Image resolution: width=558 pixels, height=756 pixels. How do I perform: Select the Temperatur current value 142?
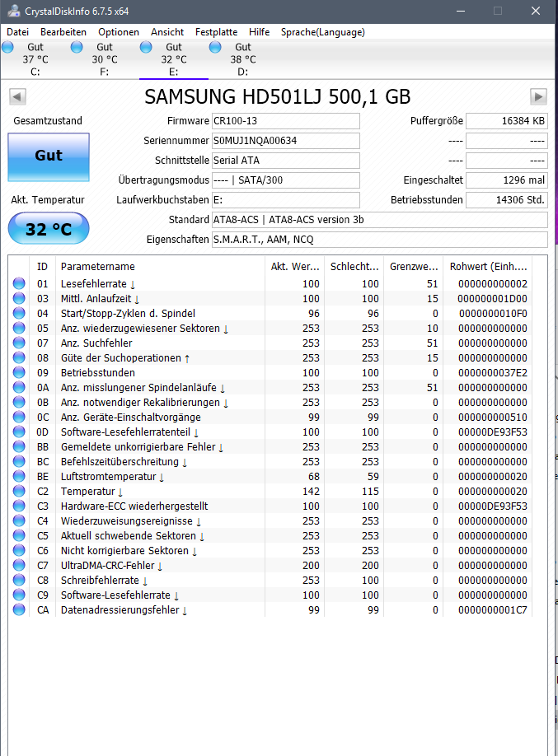(x=311, y=492)
